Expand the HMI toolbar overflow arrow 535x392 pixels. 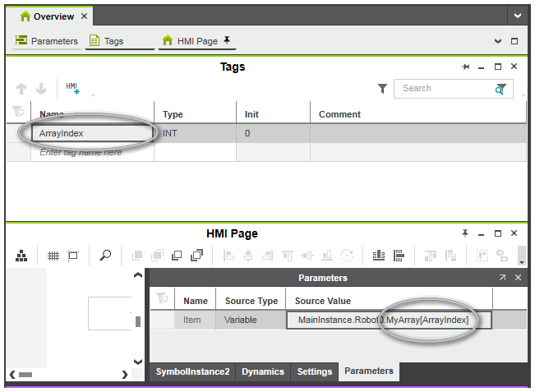pos(521,256)
